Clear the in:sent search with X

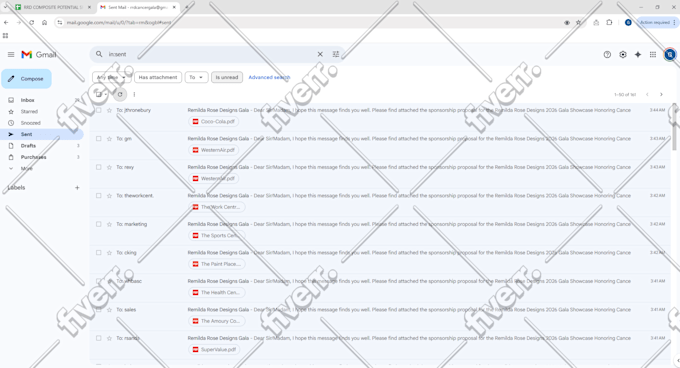(x=320, y=54)
